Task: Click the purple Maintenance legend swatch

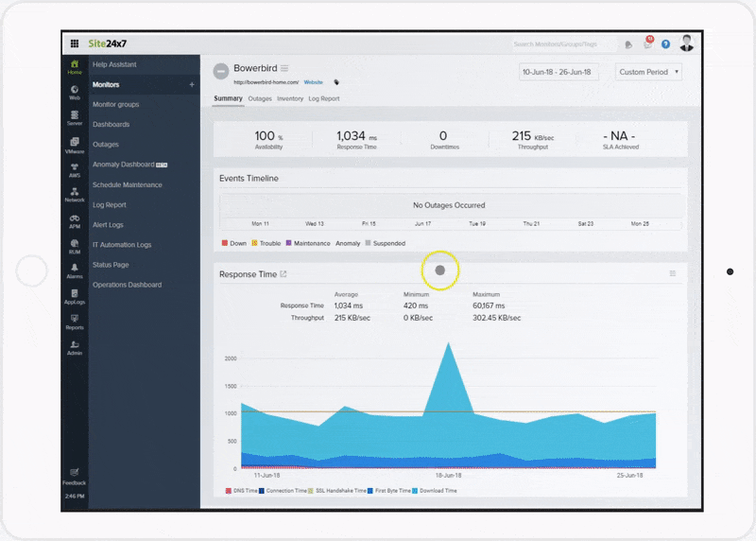Action: point(289,243)
